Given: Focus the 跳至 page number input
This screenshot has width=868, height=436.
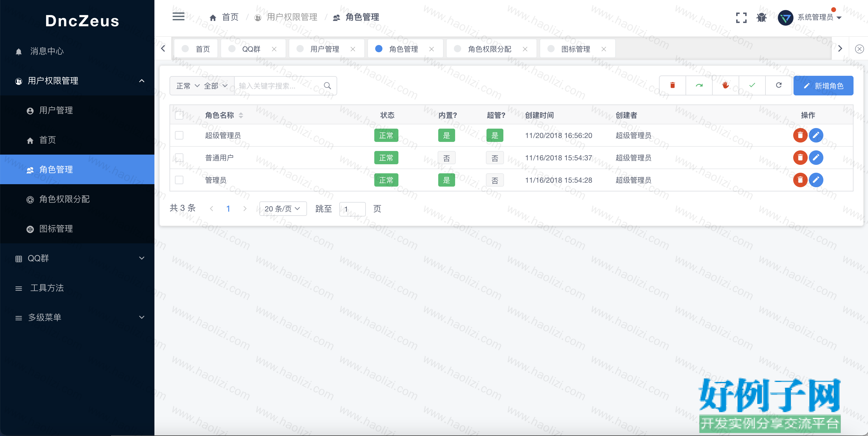Looking at the screenshot, I should (x=352, y=209).
